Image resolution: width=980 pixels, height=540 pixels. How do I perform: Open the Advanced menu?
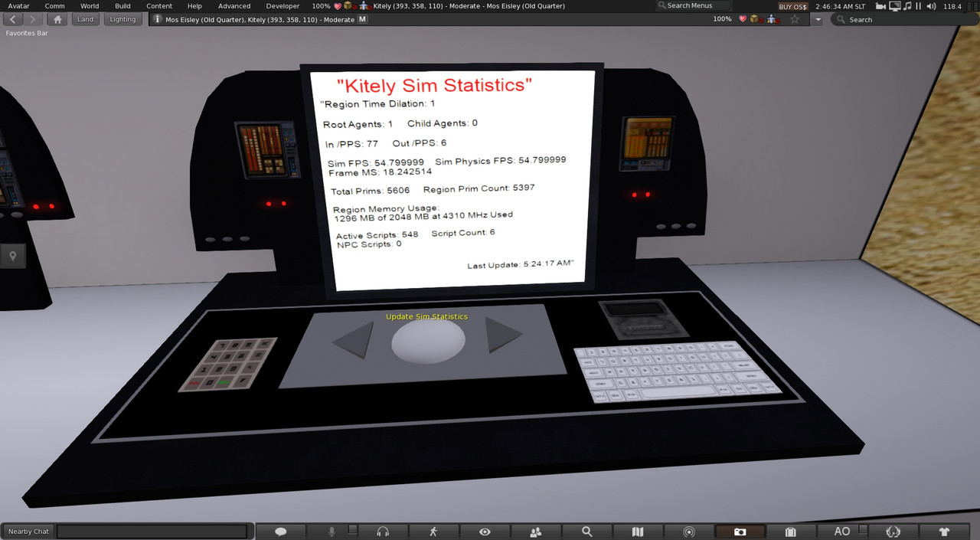(x=234, y=6)
